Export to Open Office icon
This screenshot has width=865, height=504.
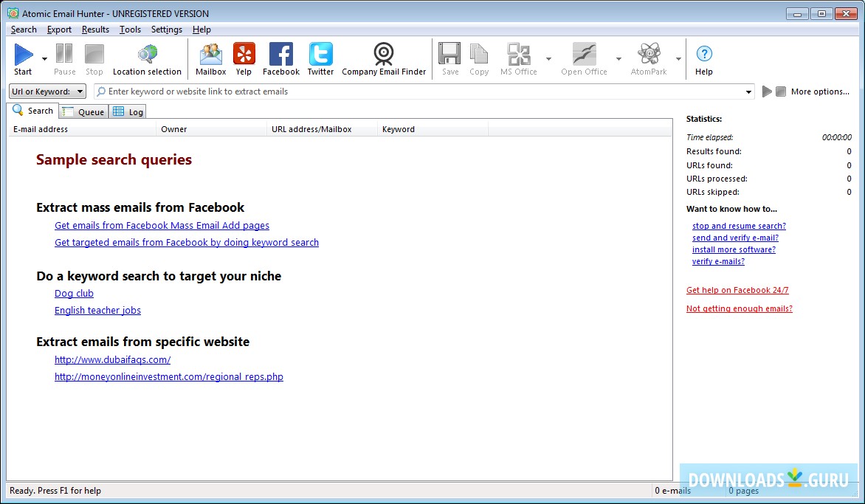click(585, 54)
